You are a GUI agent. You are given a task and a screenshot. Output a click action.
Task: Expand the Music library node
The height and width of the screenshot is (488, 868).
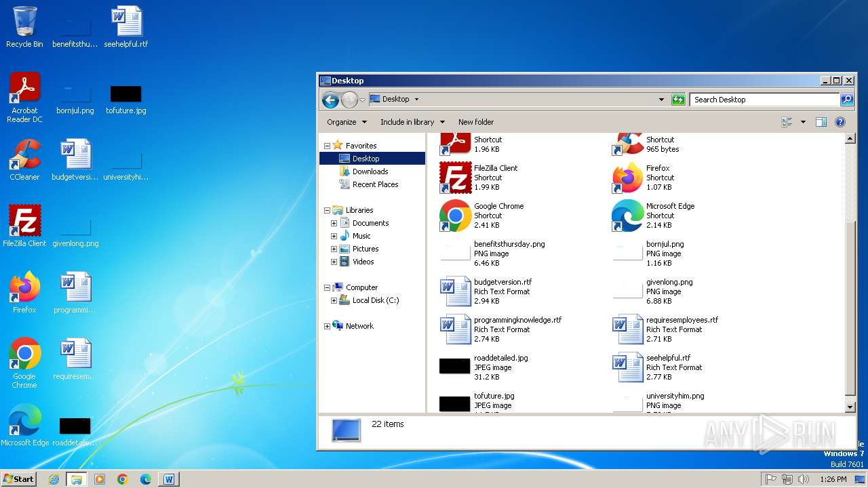[334, 236]
